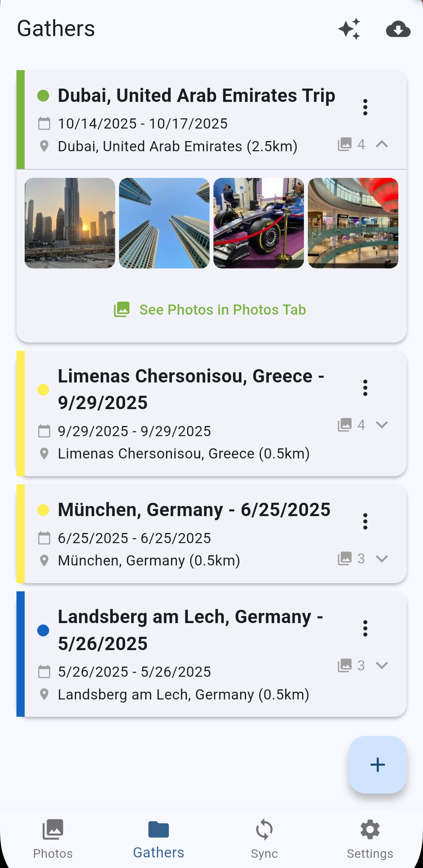Open the Dubai trip three-dot menu

tap(365, 107)
